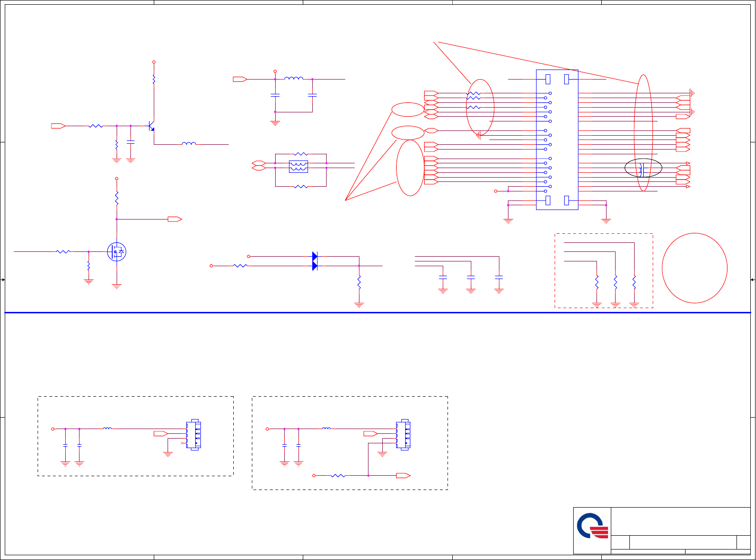Click the output port at MOSFET drain node

[x=175, y=219]
